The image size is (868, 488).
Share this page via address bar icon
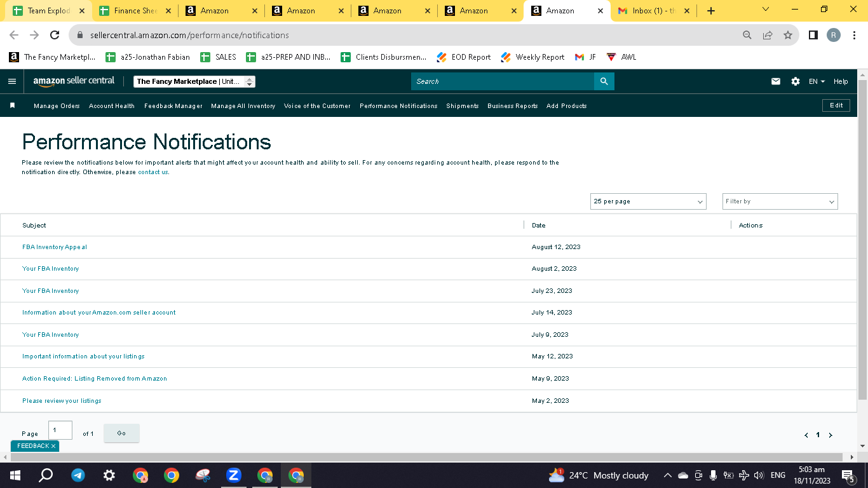(768, 35)
